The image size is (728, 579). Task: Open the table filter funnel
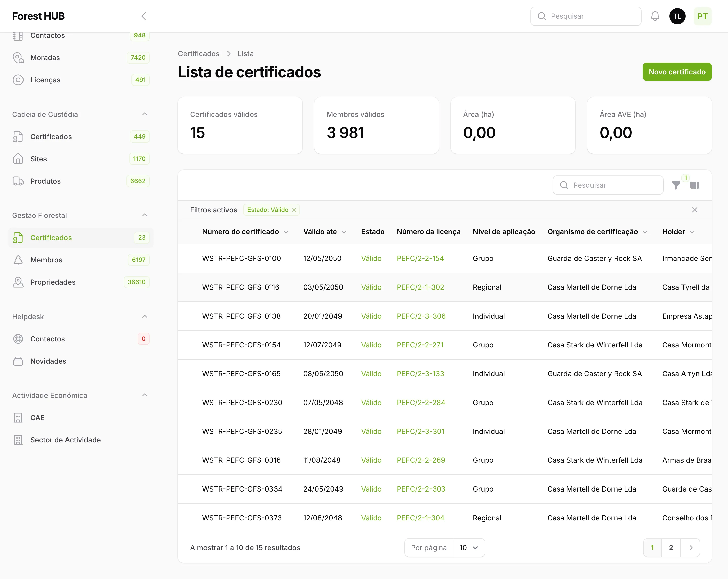point(676,185)
